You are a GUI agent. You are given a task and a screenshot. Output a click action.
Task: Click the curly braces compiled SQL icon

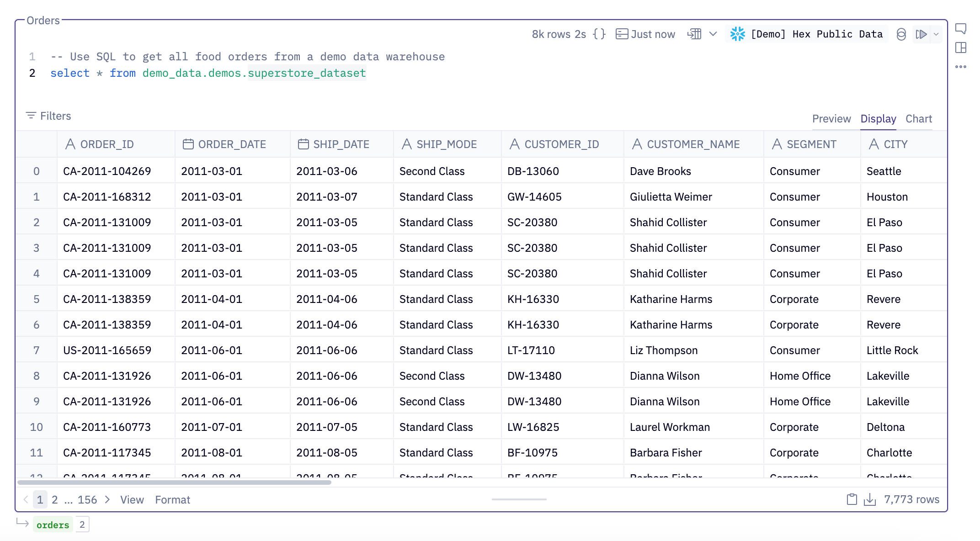point(599,34)
